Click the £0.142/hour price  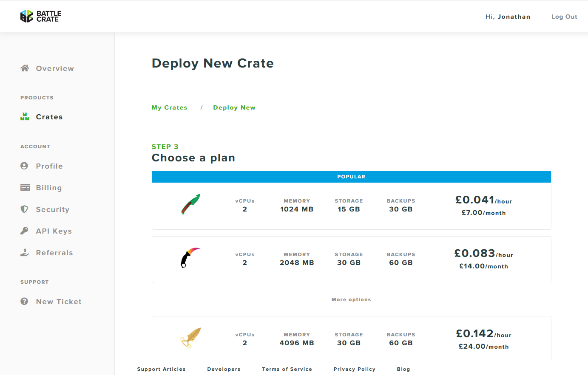pos(483,333)
